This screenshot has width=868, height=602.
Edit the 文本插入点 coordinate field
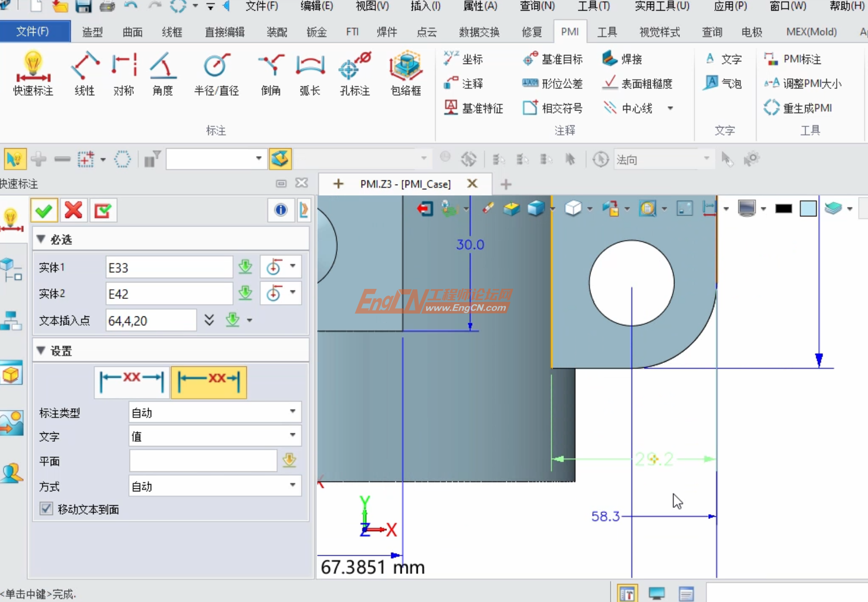151,320
